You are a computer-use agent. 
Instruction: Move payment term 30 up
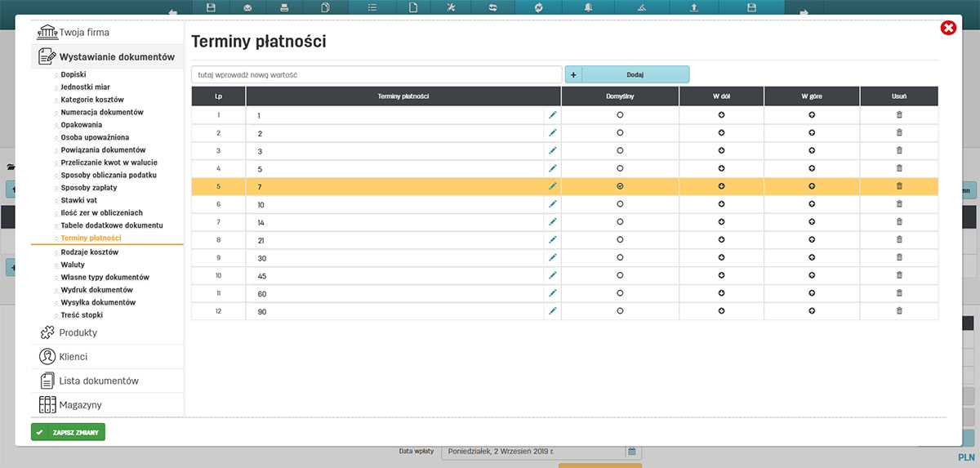(812, 257)
